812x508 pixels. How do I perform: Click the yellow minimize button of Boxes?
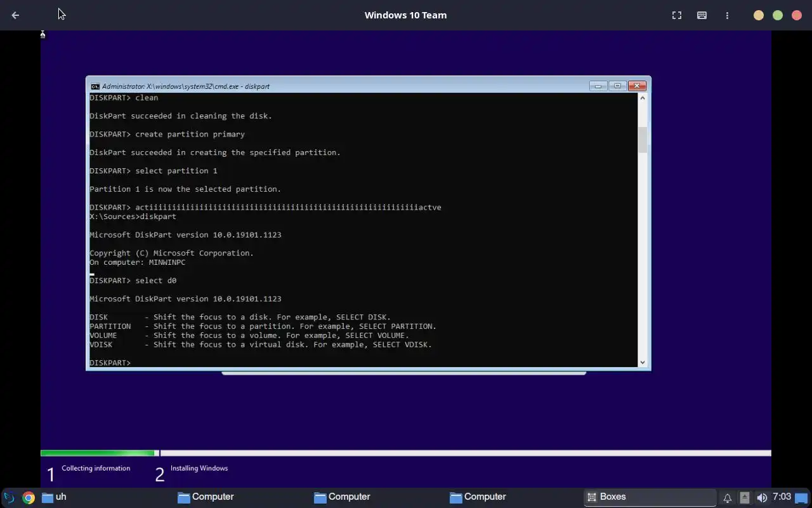(759, 15)
